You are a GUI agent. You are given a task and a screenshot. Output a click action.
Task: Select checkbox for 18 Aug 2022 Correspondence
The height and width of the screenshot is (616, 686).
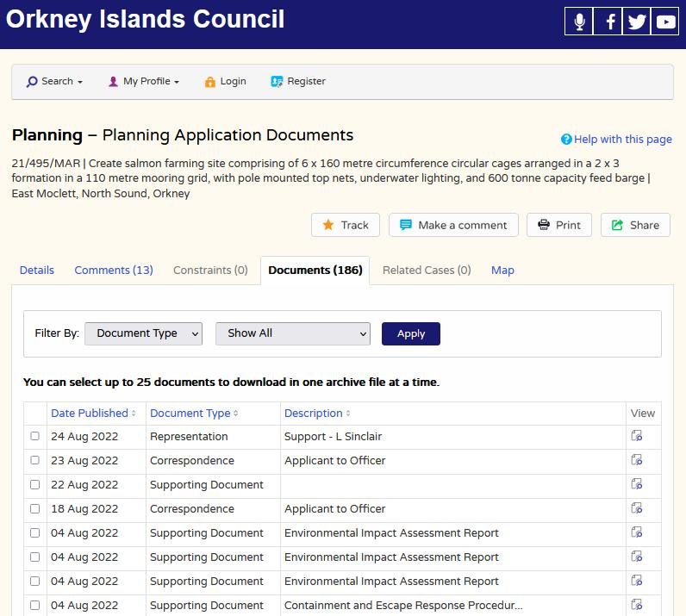point(35,508)
